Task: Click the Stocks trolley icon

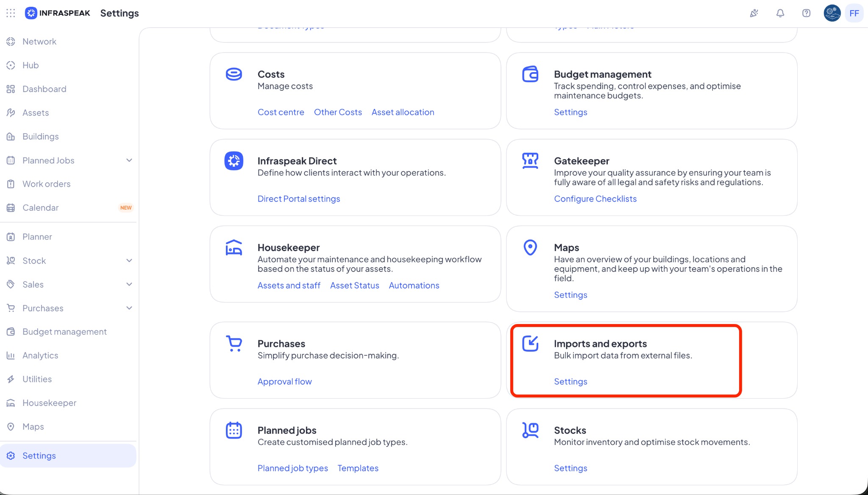Action: [x=530, y=430]
